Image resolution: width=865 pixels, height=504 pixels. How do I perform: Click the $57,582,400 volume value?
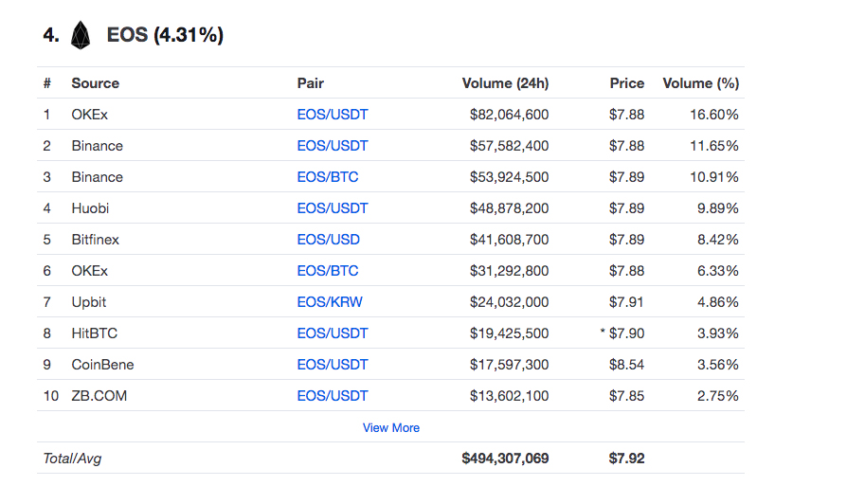pyautogui.click(x=509, y=146)
